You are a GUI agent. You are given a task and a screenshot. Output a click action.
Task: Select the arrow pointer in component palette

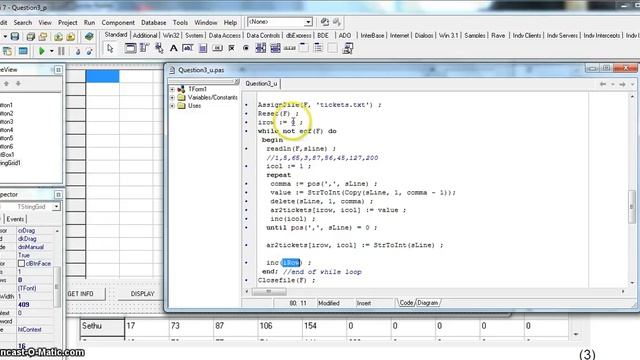tap(110, 49)
